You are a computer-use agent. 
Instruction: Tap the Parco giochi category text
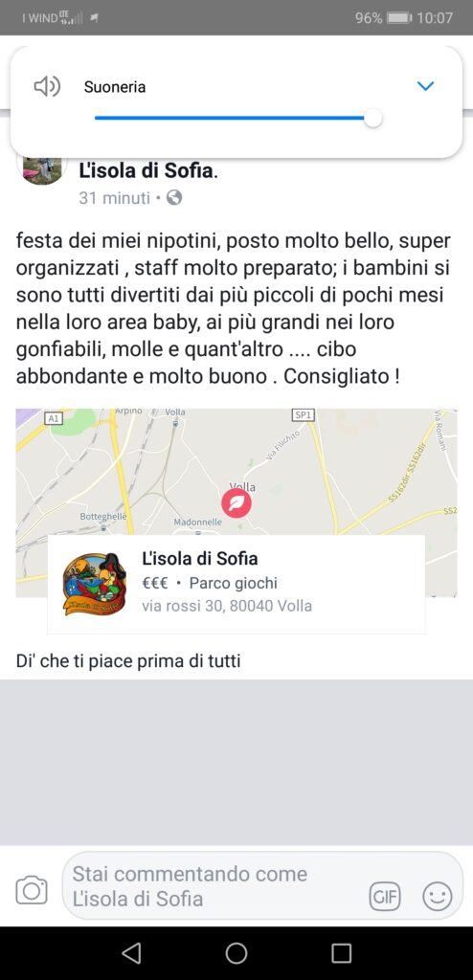pyautogui.click(x=233, y=583)
